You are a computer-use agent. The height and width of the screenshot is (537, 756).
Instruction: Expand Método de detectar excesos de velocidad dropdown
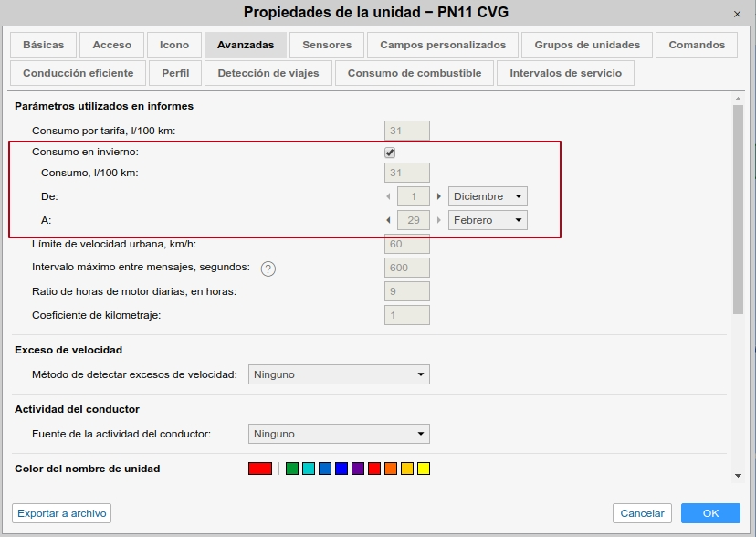339,374
